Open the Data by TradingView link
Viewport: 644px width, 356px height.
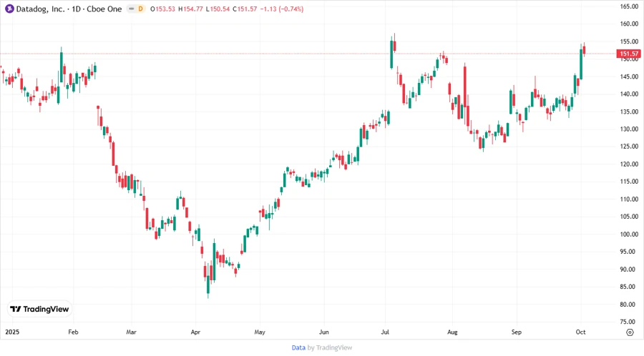(x=321, y=347)
